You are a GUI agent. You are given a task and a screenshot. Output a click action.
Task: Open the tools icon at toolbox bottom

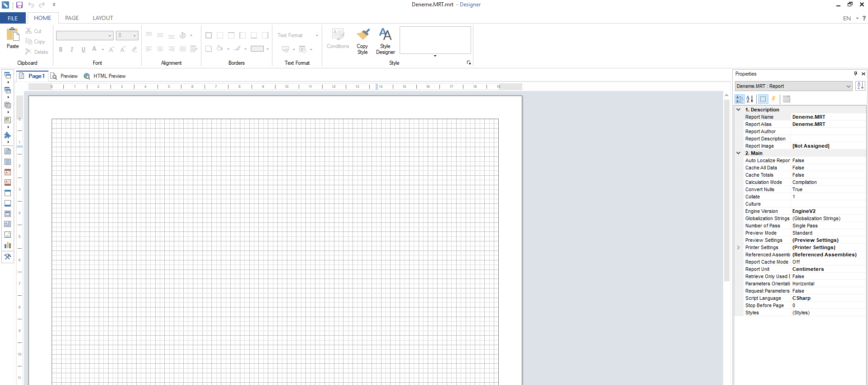(x=8, y=257)
